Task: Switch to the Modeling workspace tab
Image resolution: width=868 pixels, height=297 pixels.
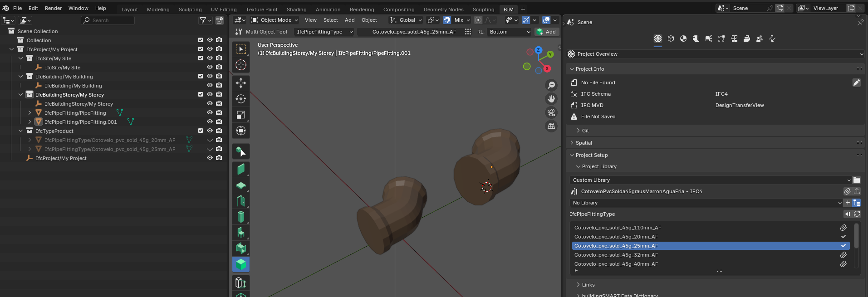Action: [x=158, y=9]
